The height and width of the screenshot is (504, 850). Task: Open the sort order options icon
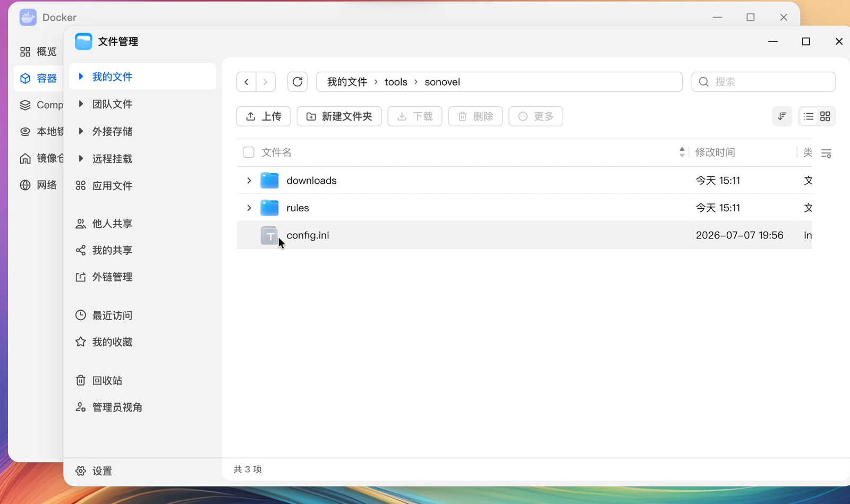(x=782, y=116)
